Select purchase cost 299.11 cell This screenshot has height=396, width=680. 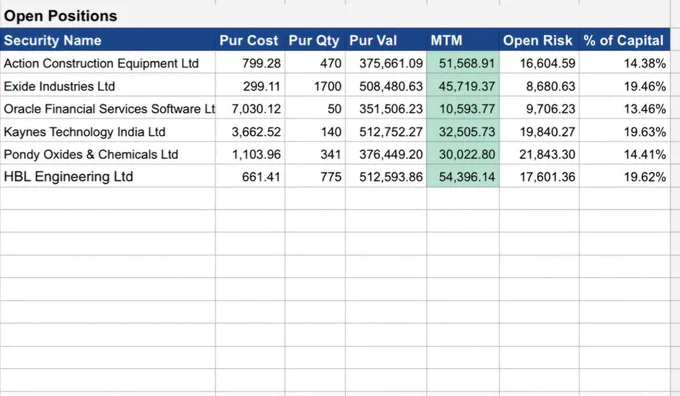pyautogui.click(x=250, y=86)
